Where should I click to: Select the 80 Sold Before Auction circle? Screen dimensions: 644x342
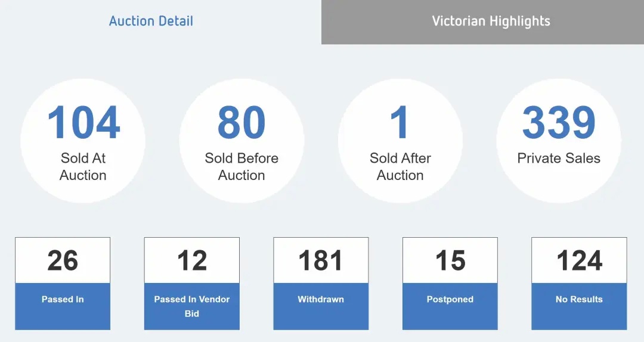pyautogui.click(x=241, y=141)
